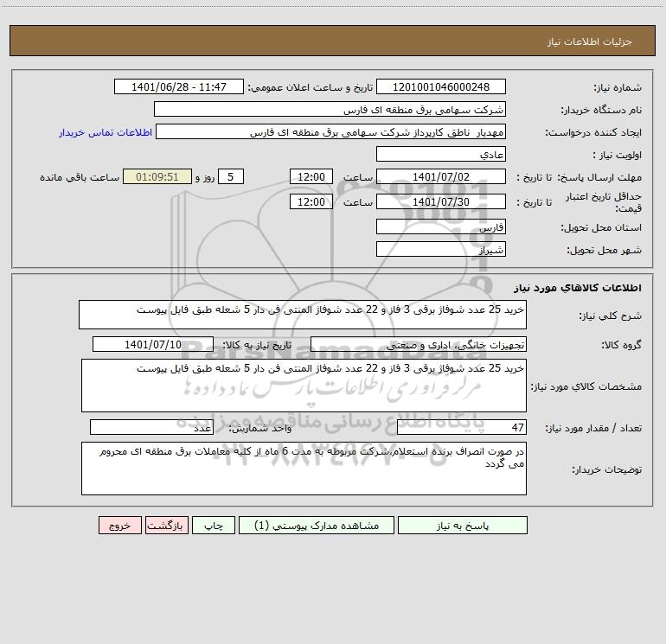Screen dimensions: 666x644
Task: Click the buyer name field شرکت سهامی برق منطقه ای فارس
Action: 330,109
